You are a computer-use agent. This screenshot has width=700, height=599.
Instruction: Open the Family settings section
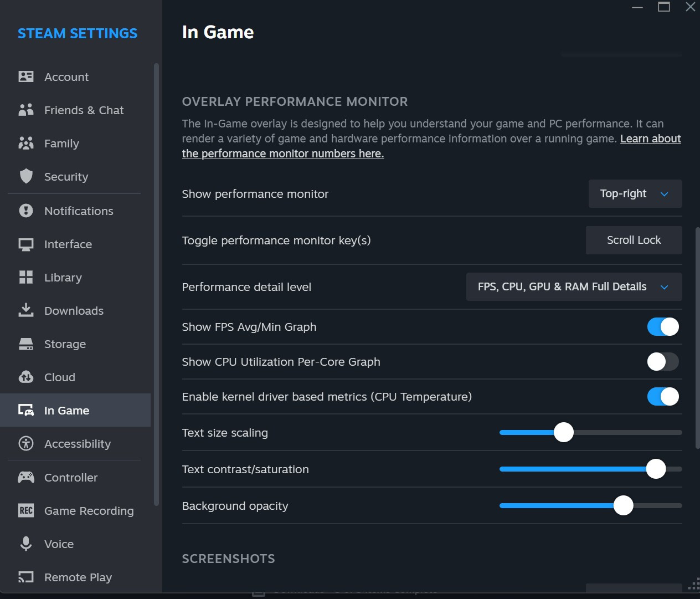(61, 144)
